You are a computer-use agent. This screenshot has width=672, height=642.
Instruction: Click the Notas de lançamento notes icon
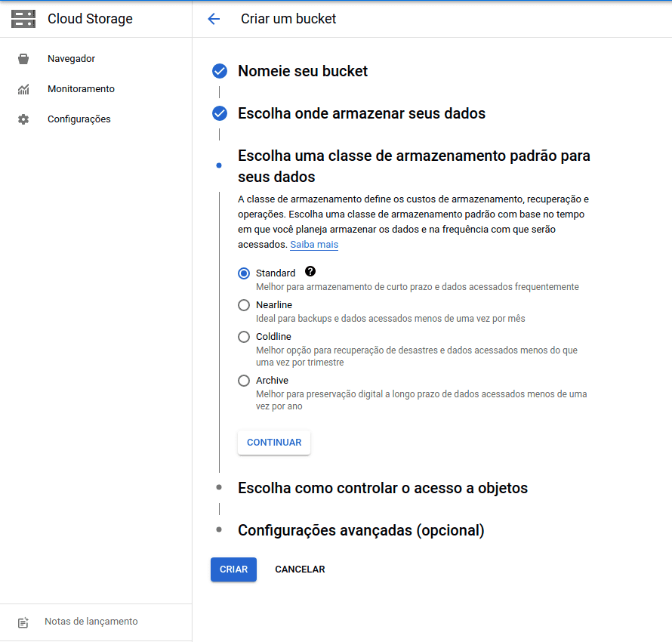(23, 622)
